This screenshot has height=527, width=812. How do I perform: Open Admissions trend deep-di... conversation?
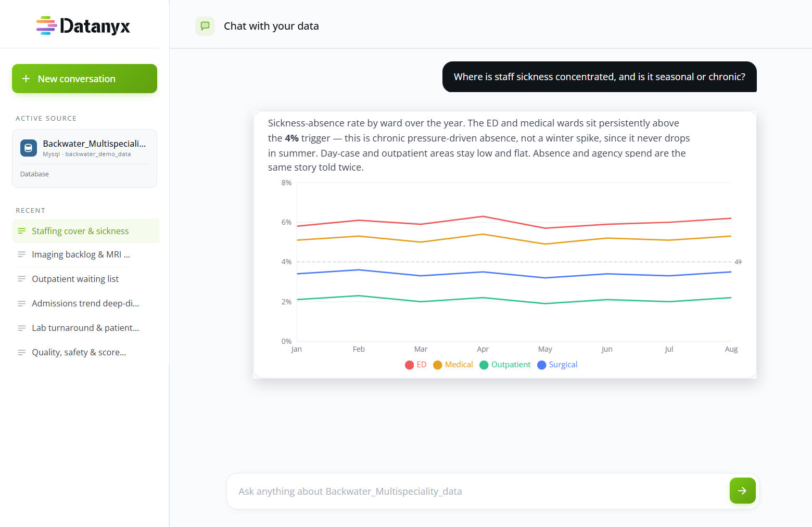[85, 303]
